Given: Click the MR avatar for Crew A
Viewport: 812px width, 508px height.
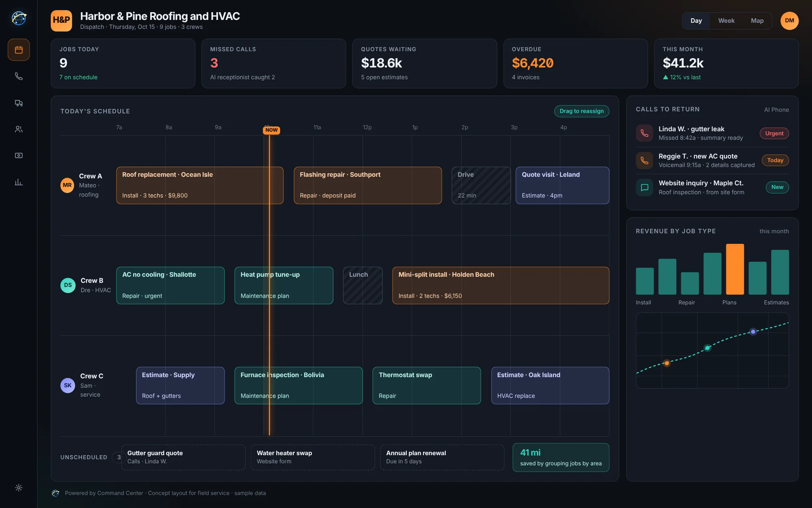Looking at the screenshot, I should coord(67,185).
